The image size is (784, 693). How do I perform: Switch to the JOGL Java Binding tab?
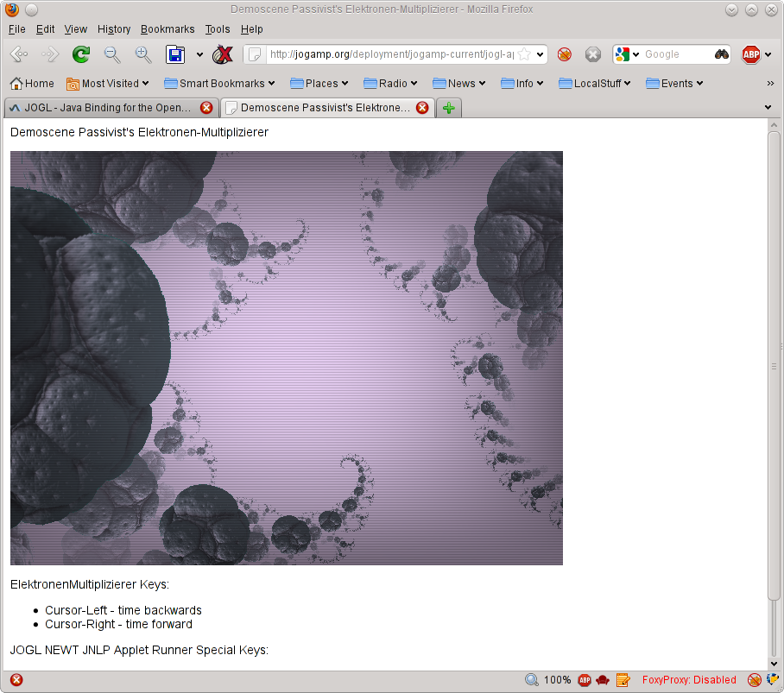point(111,107)
